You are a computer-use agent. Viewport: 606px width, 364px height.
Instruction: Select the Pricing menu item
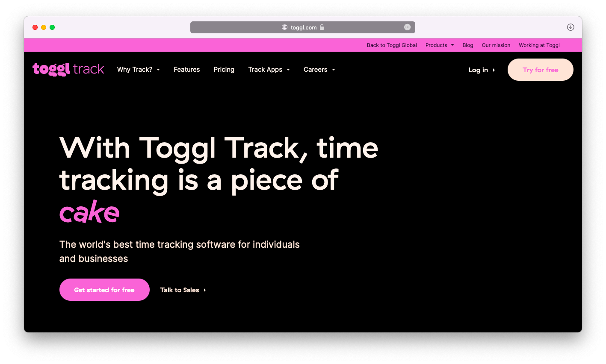click(224, 69)
